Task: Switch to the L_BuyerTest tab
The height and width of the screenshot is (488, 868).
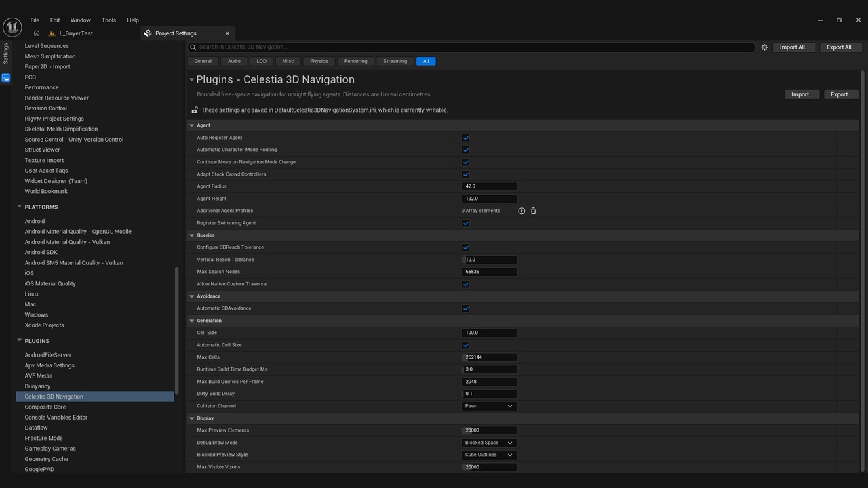Action: pyautogui.click(x=76, y=33)
